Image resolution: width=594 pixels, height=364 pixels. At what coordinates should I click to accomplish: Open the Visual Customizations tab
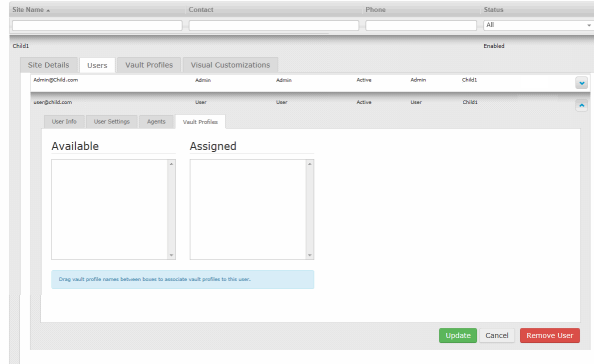coord(230,65)
